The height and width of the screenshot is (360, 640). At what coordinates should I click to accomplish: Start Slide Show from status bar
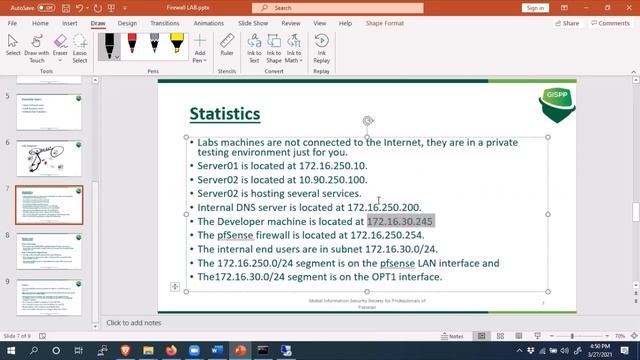pos(537,336)
